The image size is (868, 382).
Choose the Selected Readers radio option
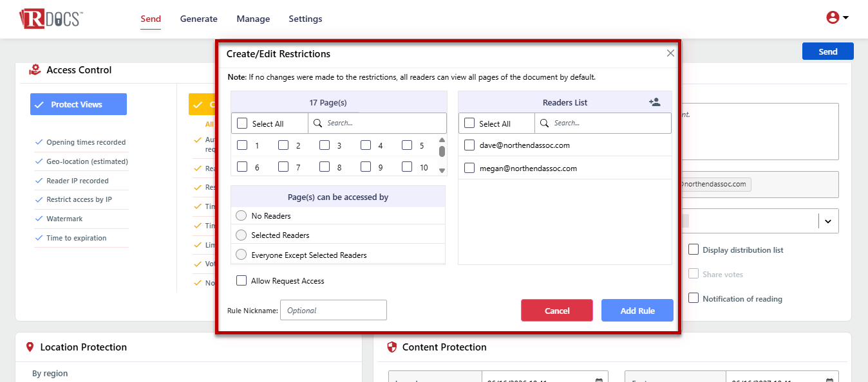point(241,235)
